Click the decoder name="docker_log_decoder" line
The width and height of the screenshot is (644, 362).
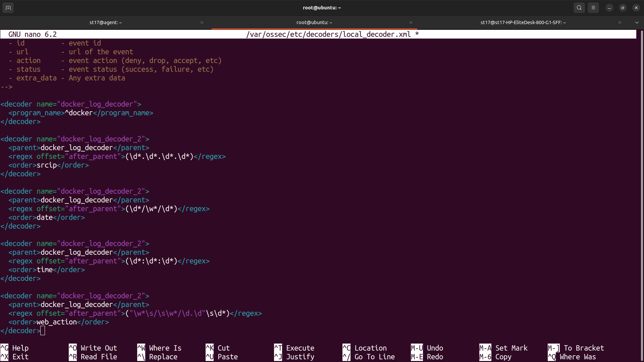71,104
